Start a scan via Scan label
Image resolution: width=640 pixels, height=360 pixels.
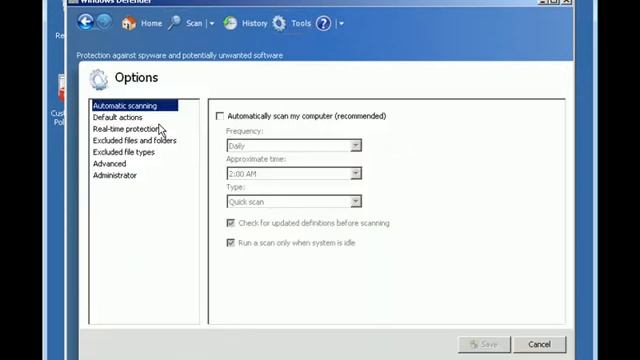point(194,24)
